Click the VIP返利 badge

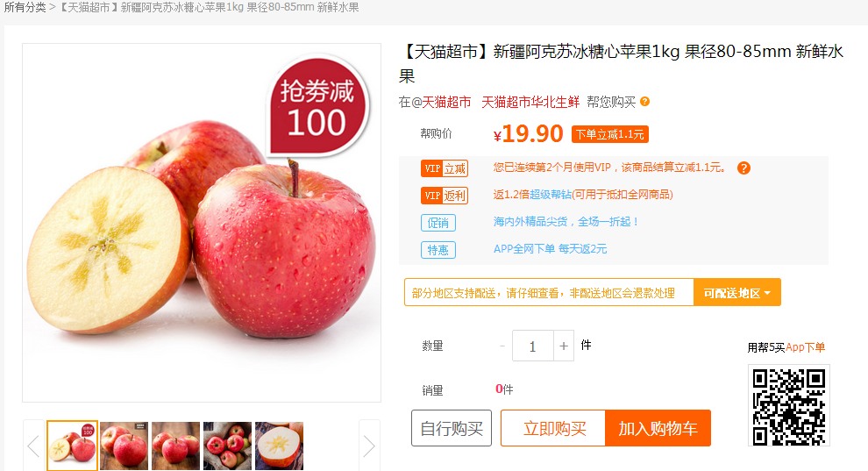445,196
